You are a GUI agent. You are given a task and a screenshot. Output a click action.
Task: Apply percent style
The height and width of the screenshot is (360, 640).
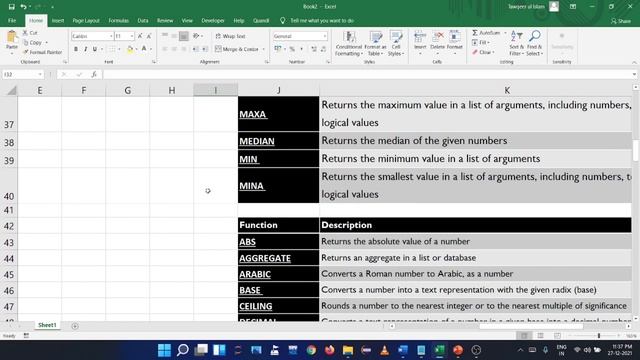click(292, 49)
